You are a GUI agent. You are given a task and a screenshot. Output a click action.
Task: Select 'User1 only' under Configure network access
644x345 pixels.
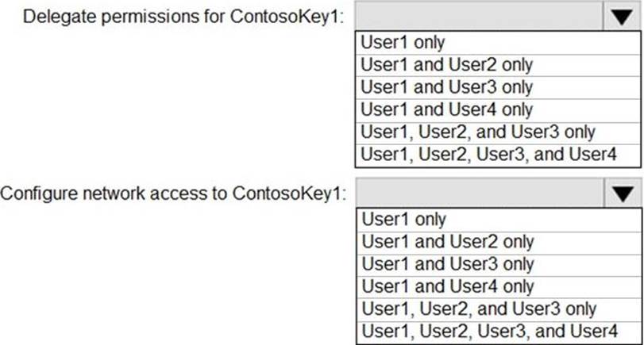tap(403, 219)
